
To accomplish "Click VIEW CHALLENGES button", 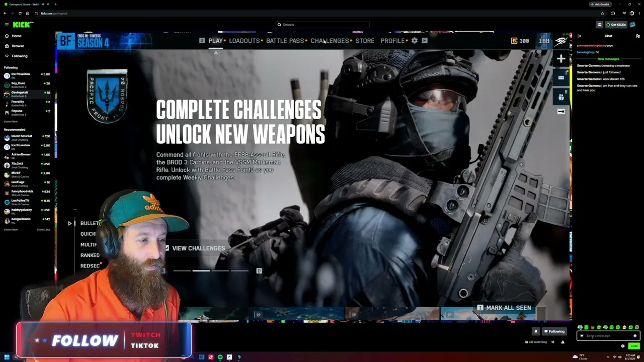I will pyautogui.click(x=198, y=248).
